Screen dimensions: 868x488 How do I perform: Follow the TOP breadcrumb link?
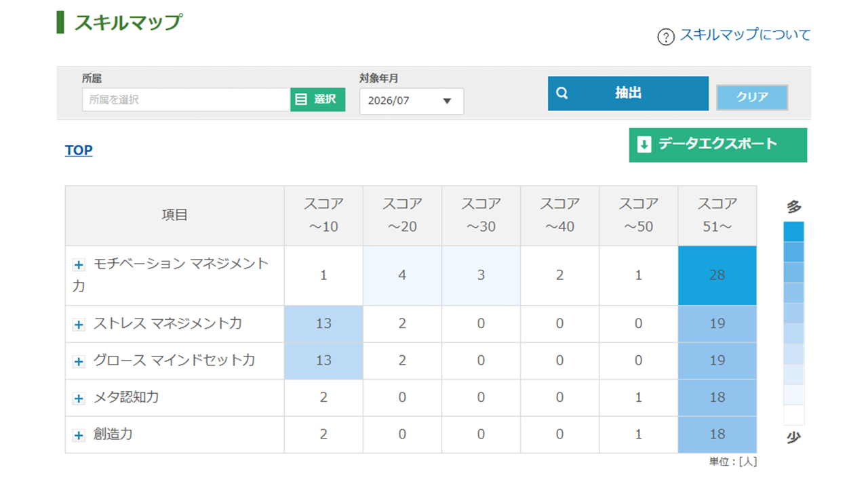pyautogui.click(x=79, y=150)
